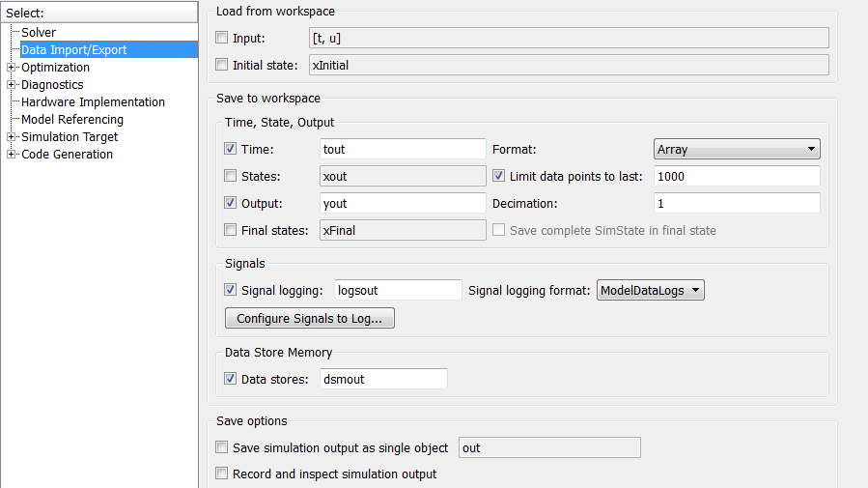Disable the Data stores checkbox
Image resolution: width=868 pixels, height=488 pixels.
(230, 379)
